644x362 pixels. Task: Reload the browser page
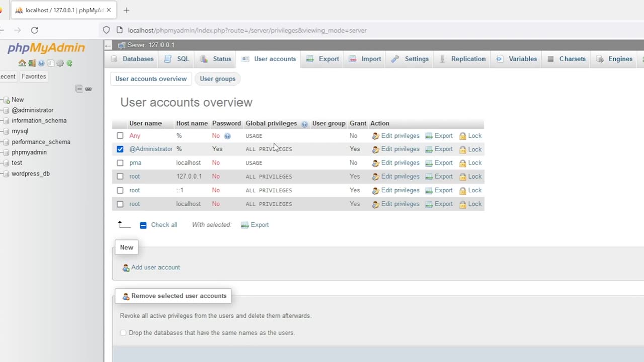pyautogui.click(x=34, y=30)
